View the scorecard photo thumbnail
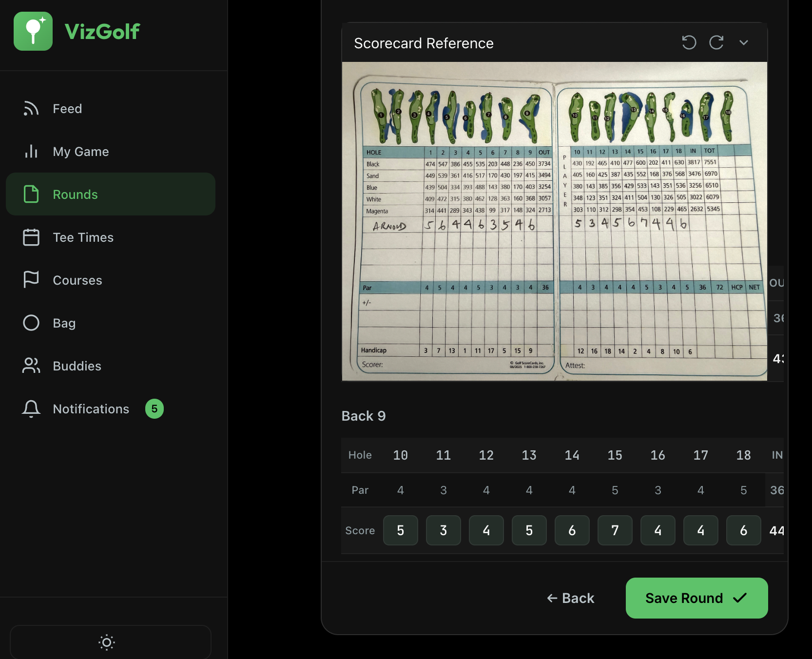This screenshot has width=812, height=659. coord(554,221)
